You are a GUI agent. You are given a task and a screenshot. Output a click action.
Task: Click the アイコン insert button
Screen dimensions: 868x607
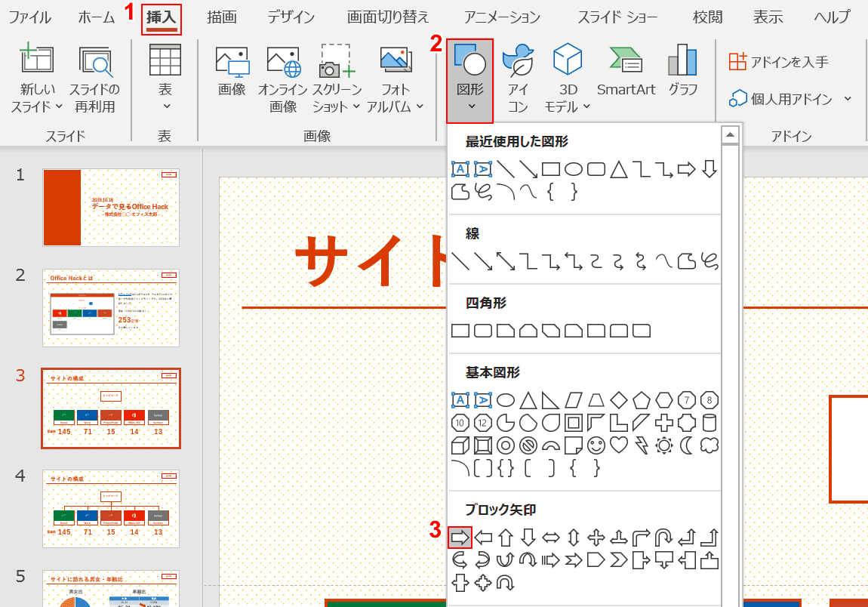(x=518, y=79)
